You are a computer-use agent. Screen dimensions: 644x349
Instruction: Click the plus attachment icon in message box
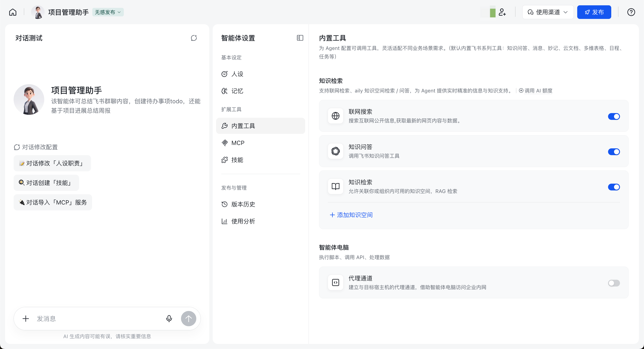pos(26,319)
